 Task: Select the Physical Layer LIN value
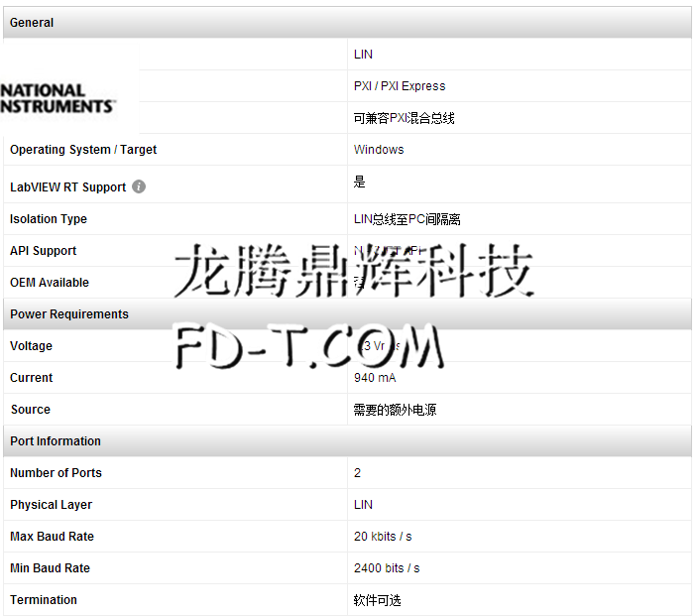[363, 505]
